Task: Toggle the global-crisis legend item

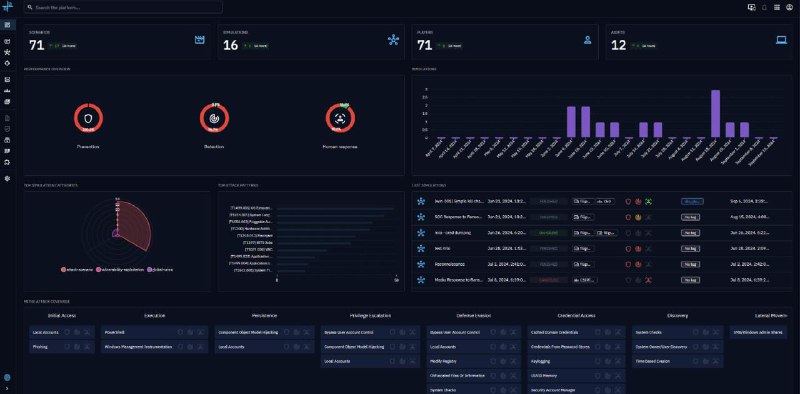Action: click(x=160, y=269)
